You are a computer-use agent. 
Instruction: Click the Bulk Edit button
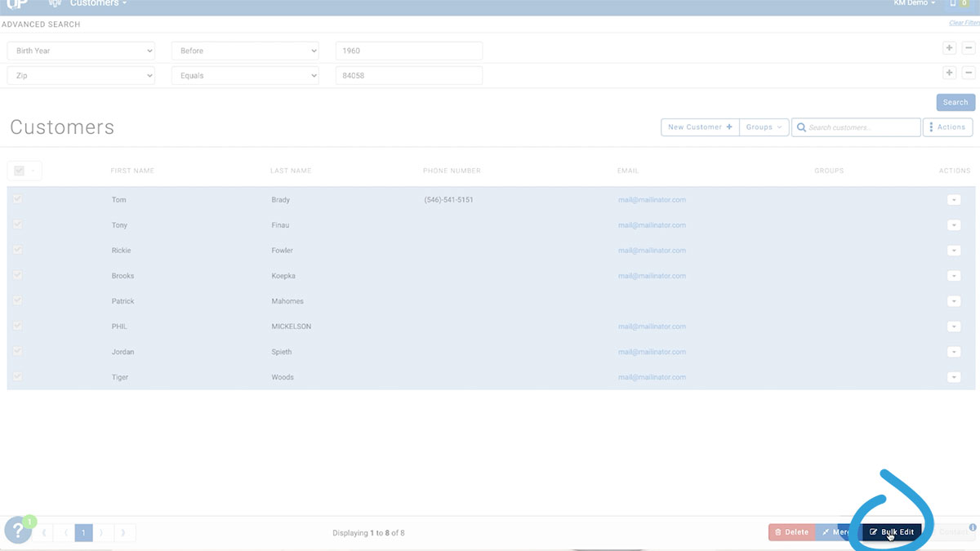pos(892,532)
